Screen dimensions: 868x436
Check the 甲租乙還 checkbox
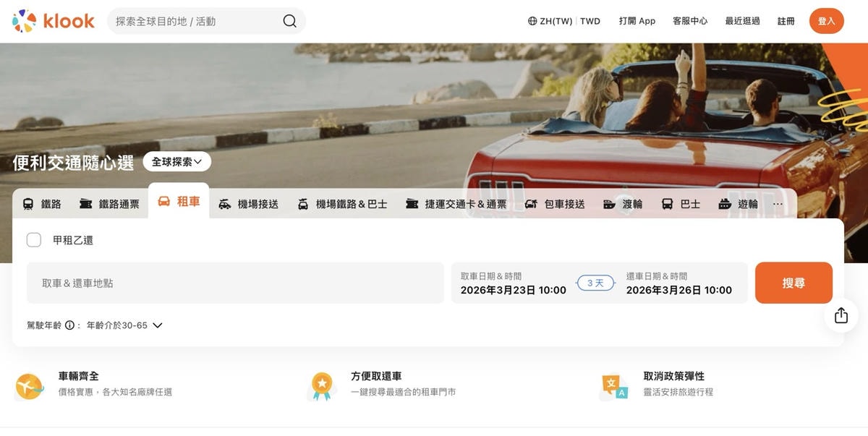coord(34,240)
